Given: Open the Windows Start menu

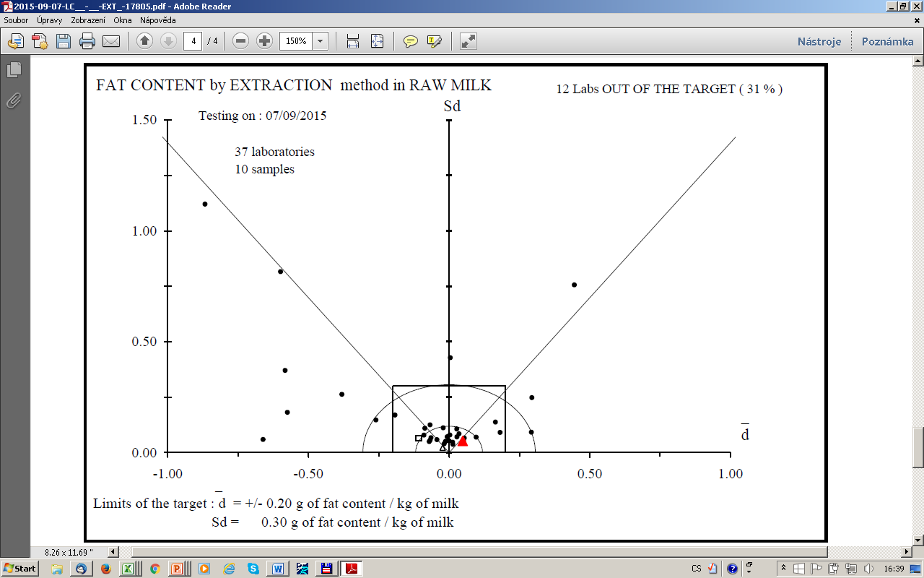Looking at the screenshot, I should pyautogui.click(x=20, y=568).
